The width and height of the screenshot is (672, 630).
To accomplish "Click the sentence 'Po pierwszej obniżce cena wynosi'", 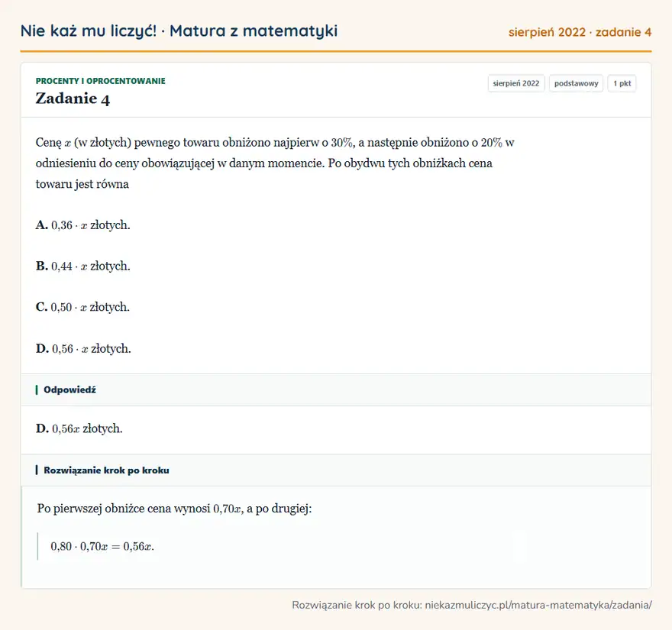I will [124, 509].
